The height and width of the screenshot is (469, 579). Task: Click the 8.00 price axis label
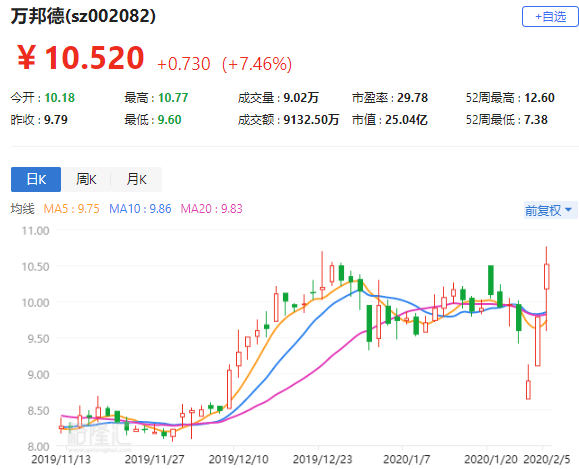(x=38, y=447)
